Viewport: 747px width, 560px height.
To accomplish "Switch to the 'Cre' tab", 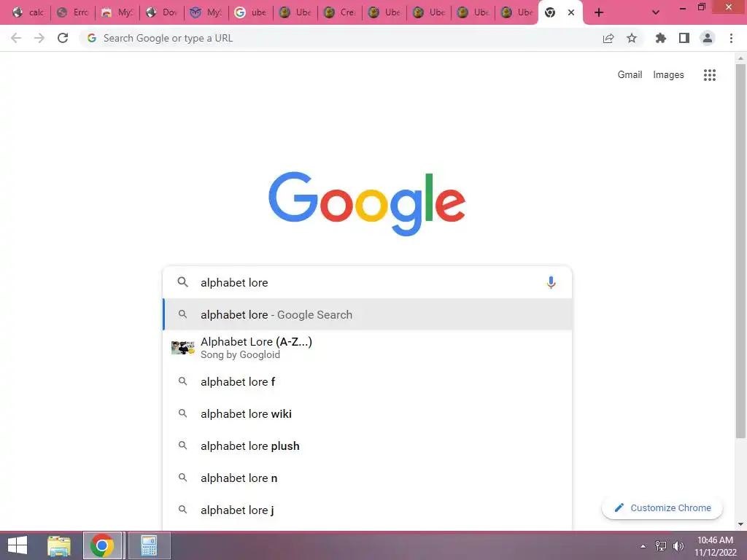I will coord(340,12).
